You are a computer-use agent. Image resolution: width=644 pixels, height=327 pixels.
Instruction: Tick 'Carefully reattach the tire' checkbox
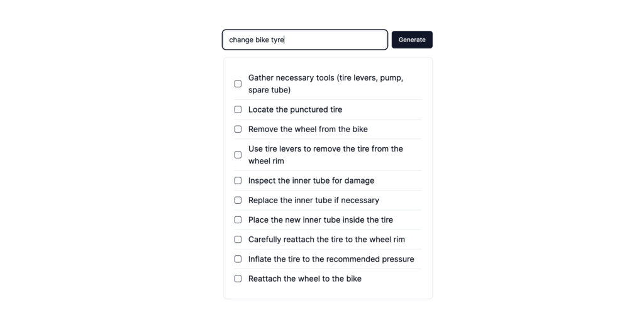[x=238, y=240]
